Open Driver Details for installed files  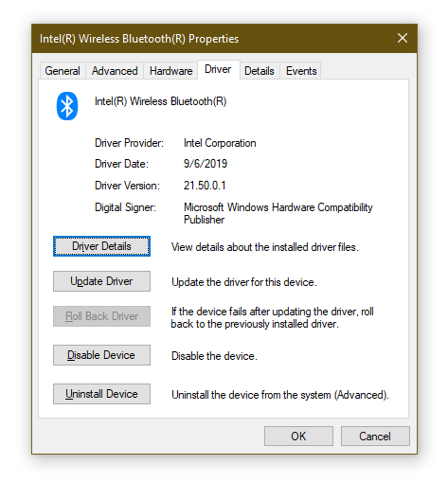[x=101, y=246]
